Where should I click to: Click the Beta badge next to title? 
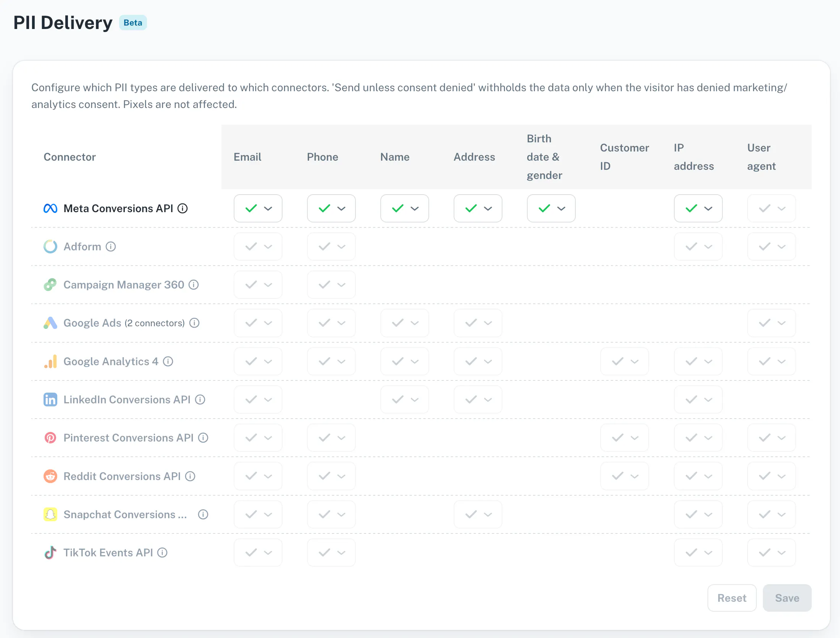tap(133, 23)
